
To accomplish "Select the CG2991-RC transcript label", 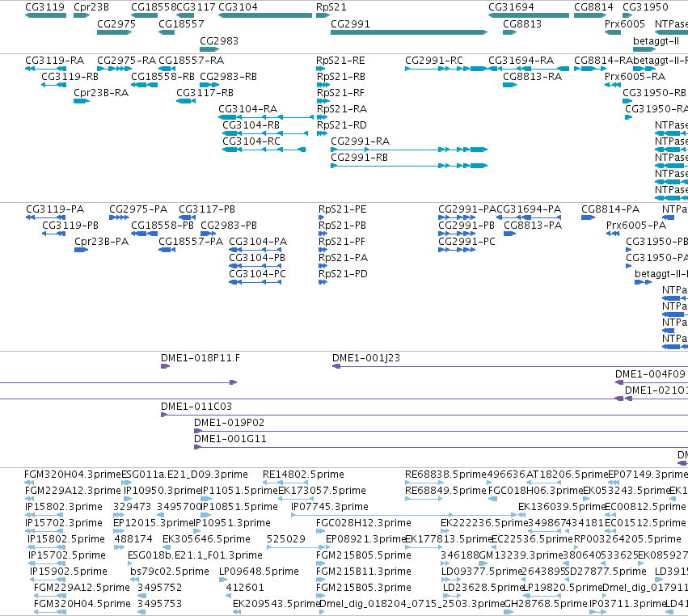I will click(434, 60).
